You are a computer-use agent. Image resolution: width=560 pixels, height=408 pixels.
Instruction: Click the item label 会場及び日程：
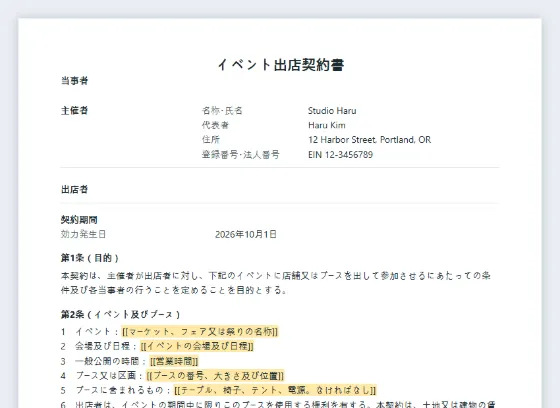click(x=106, y=346)
